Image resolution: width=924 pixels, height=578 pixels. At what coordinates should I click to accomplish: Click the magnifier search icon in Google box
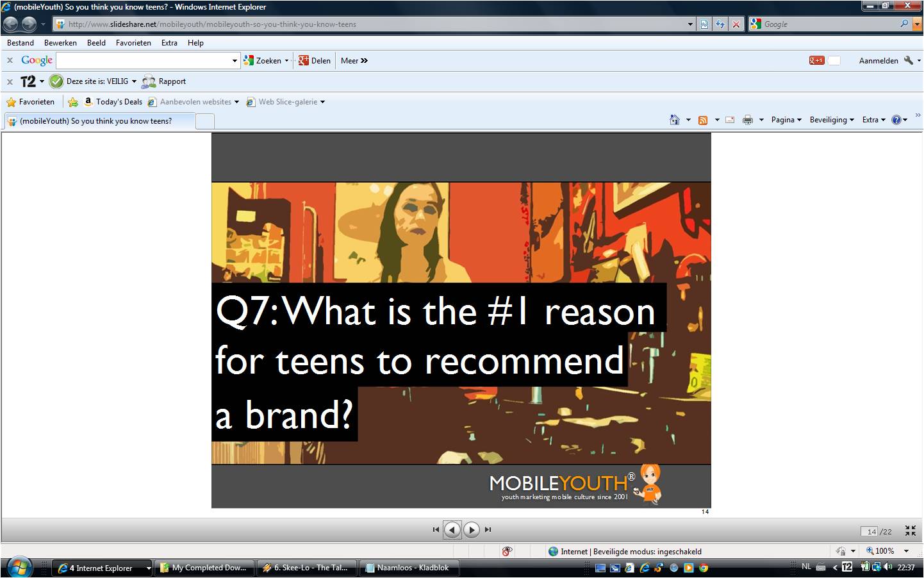[x=904, y=24]
